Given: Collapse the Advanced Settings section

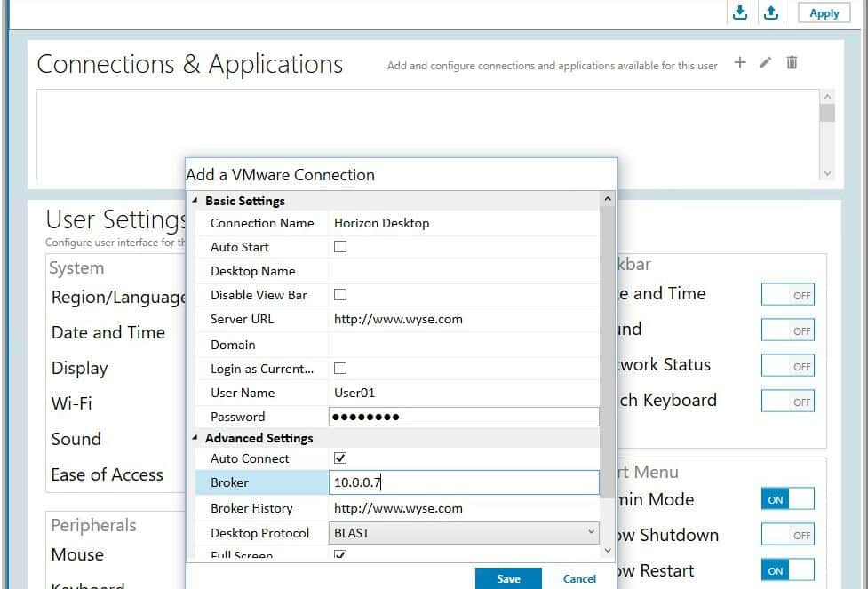Looking at the screenshot, I should (195, 437).
